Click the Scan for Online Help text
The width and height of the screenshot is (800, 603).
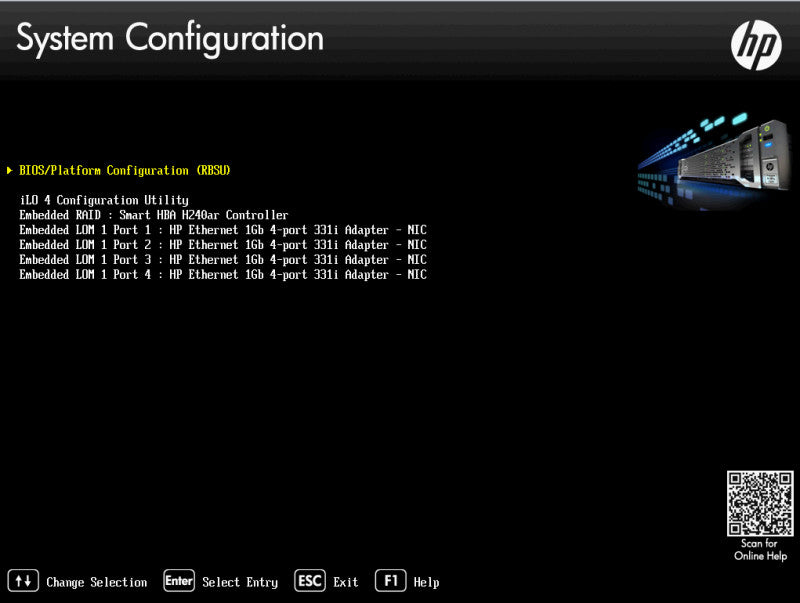click(760, 549)
